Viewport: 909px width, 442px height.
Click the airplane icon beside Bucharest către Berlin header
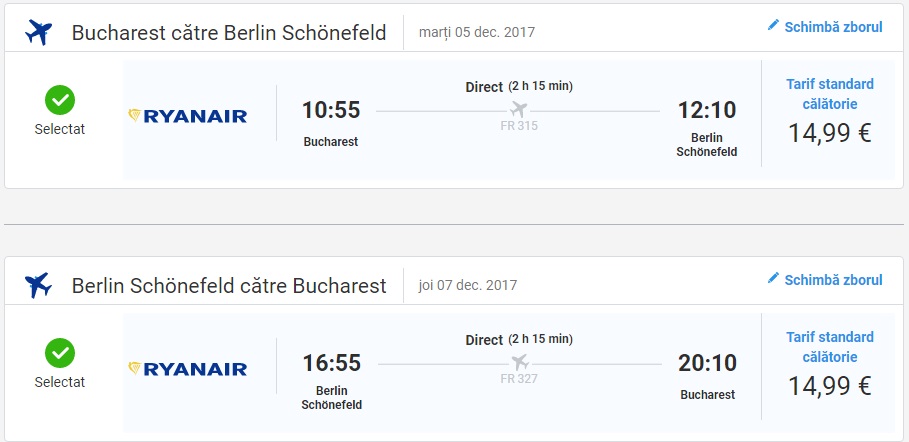point(39,32)
